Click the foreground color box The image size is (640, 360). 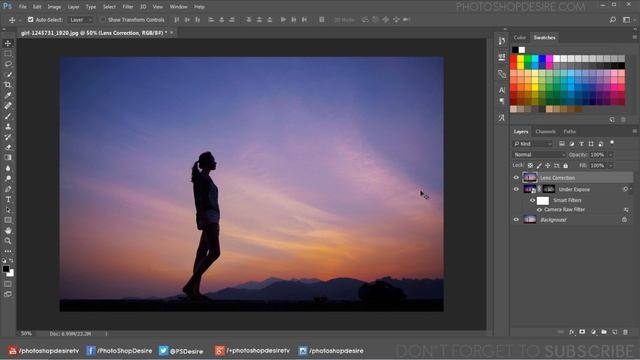(x=6, y=269)
